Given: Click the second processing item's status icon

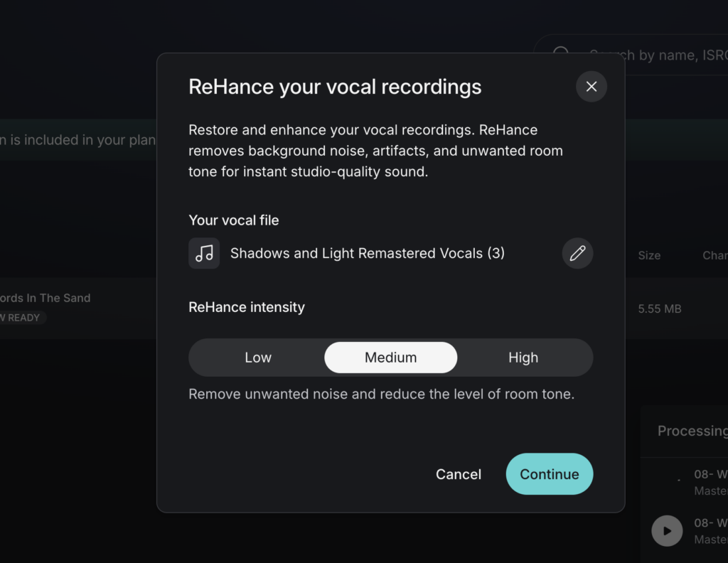Looking at the screenshot, I should coord(666,531).
